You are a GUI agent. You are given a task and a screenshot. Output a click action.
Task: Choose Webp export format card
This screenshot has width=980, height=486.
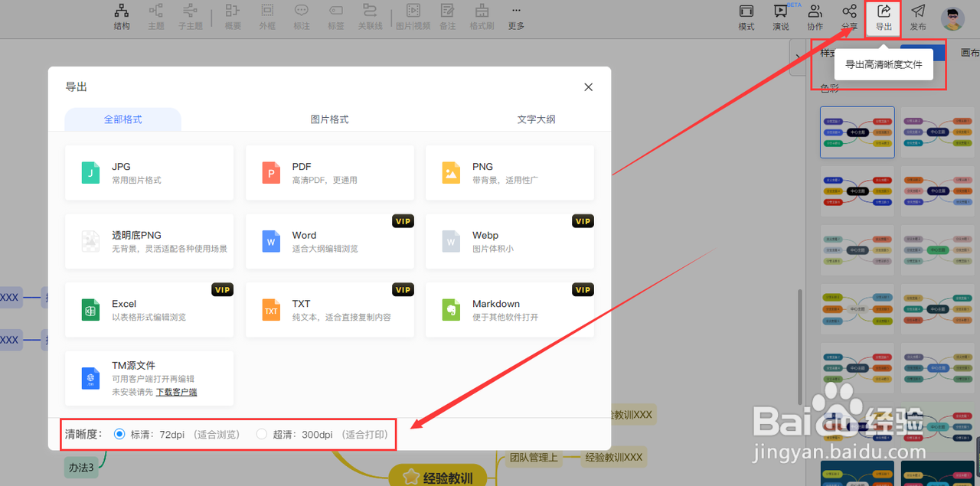point(510,241)
